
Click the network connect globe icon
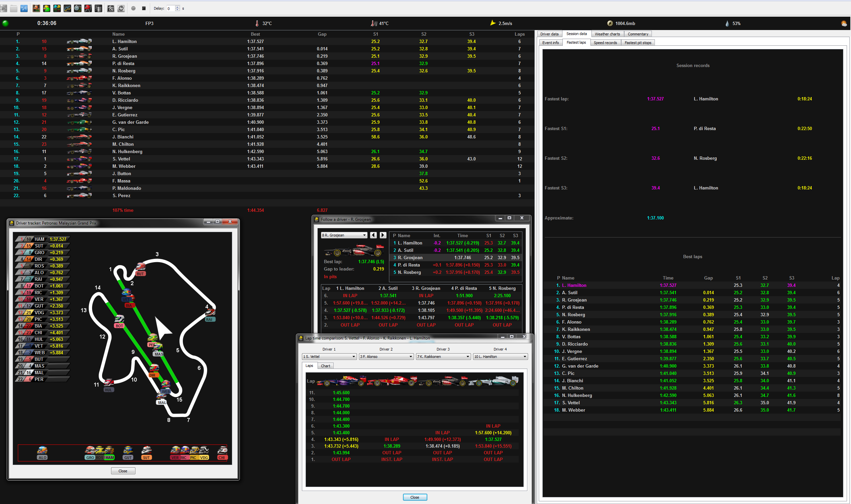click(x=24, y=8)
